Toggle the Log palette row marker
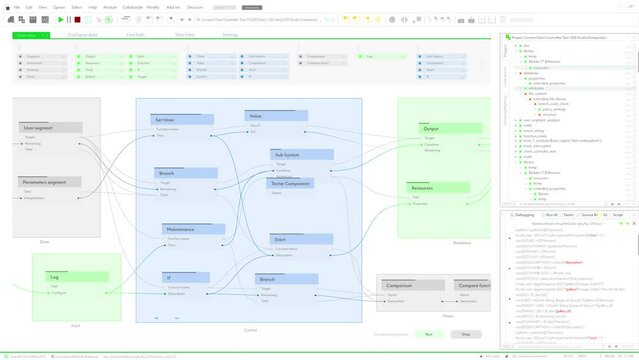Image resolution: width=639 pixels, height=360 pixels. (360, 56)
